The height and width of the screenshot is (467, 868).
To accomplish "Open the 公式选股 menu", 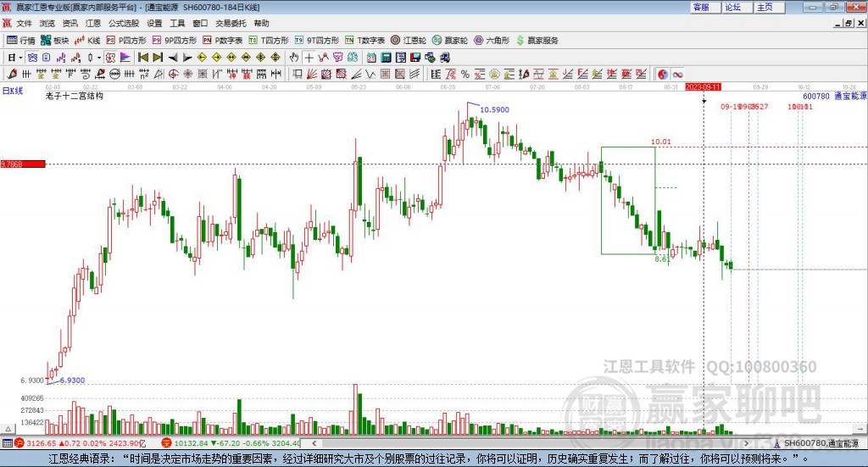I will coord(124,23).
